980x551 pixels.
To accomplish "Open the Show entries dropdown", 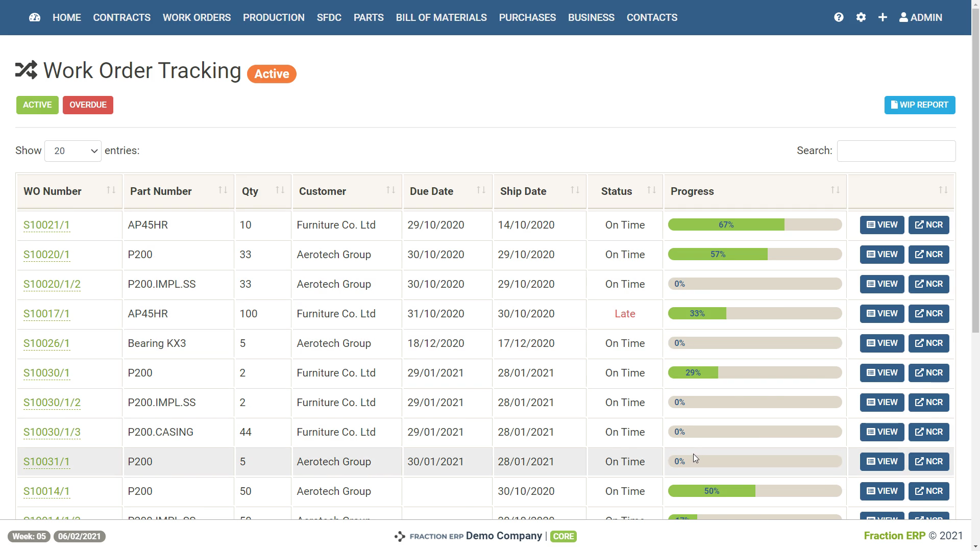I will [72, 151].
